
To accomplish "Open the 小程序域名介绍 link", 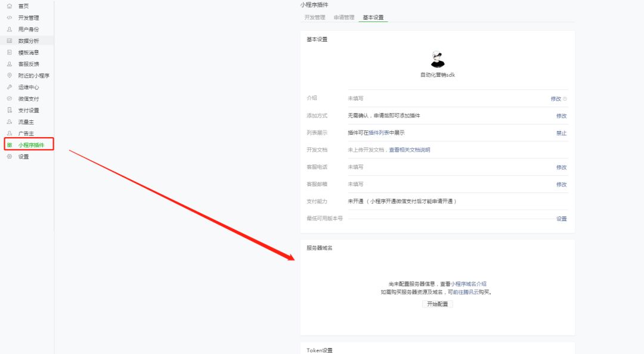I will click(468, 284).
